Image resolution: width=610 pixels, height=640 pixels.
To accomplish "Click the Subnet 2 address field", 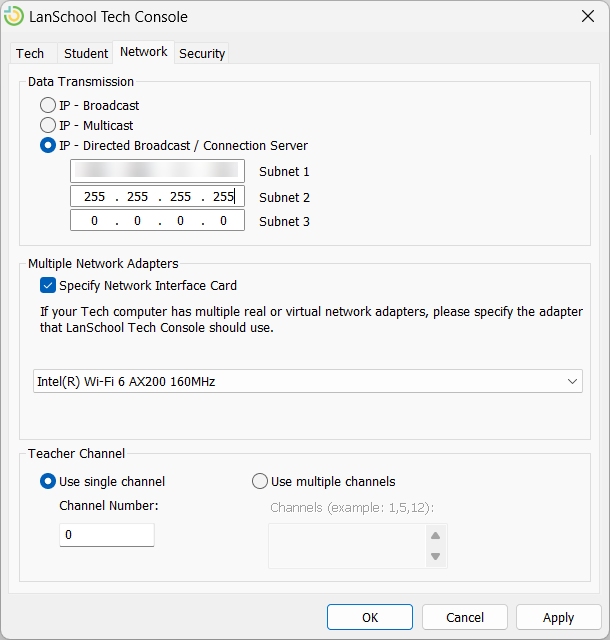I will click(158, 197).
